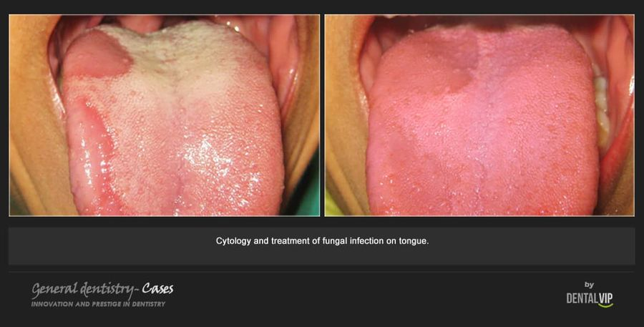Click the word 'Cases' in the heading

tap(157, 289)
